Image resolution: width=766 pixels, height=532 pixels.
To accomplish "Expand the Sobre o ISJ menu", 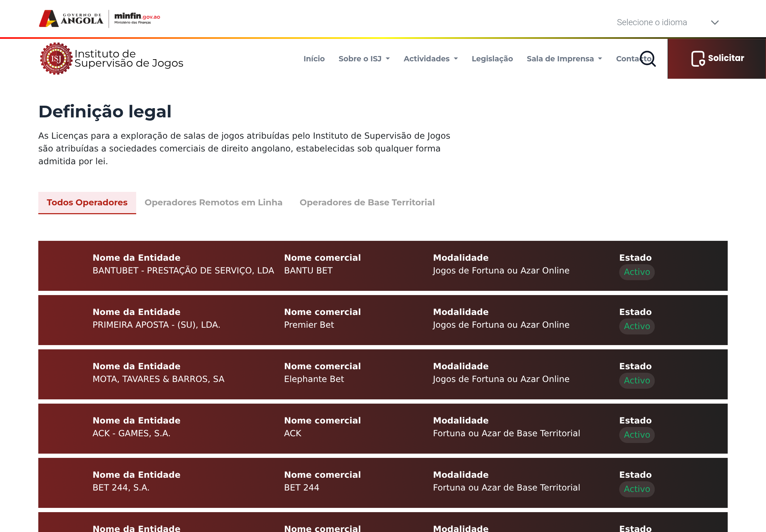I will 364,59.
